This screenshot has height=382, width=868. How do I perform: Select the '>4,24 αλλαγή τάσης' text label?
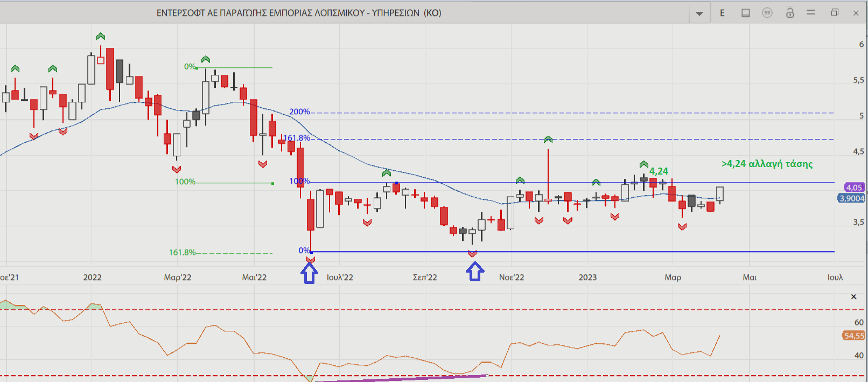pos(767,164)
